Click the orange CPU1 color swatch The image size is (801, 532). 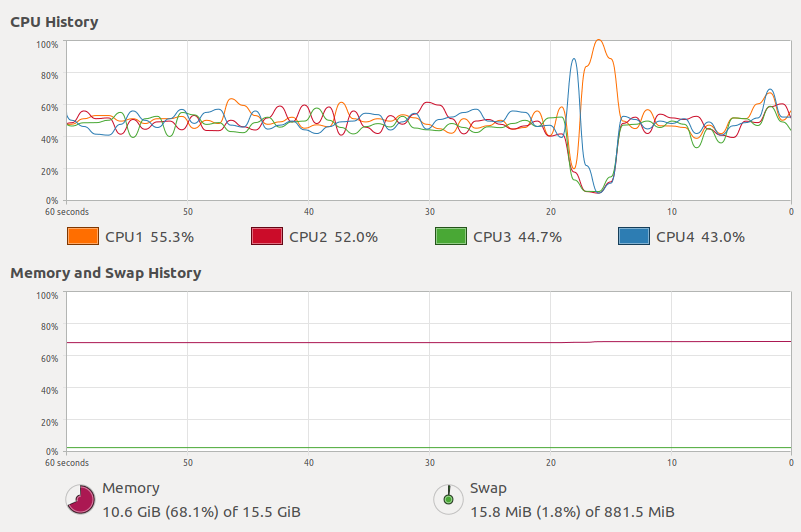click(x=82, y=237)
